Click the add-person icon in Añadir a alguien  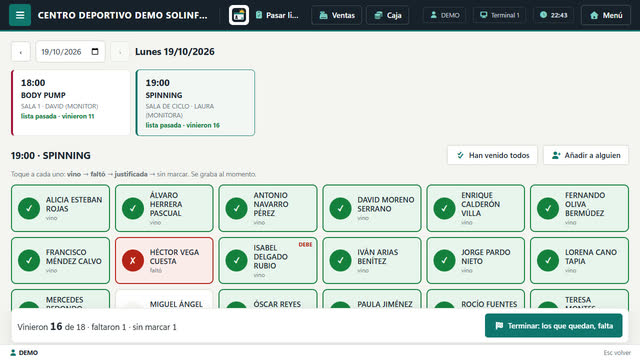(556, 155)
